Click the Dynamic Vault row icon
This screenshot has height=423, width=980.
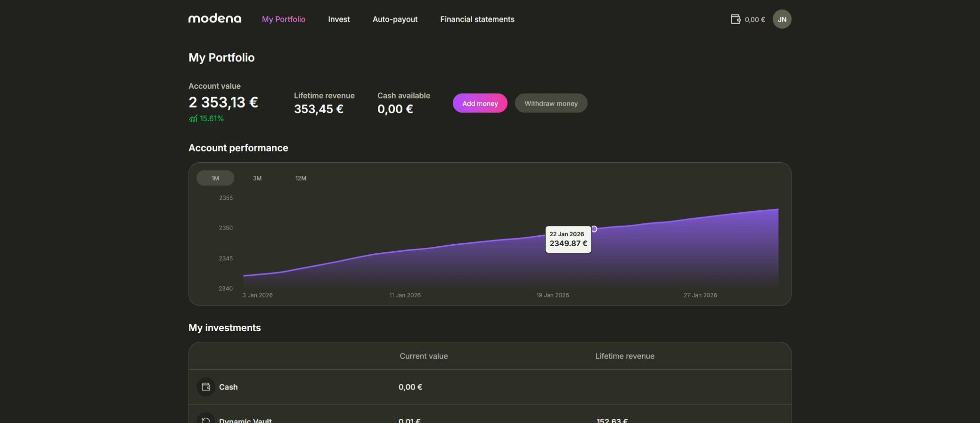[206, 419]
